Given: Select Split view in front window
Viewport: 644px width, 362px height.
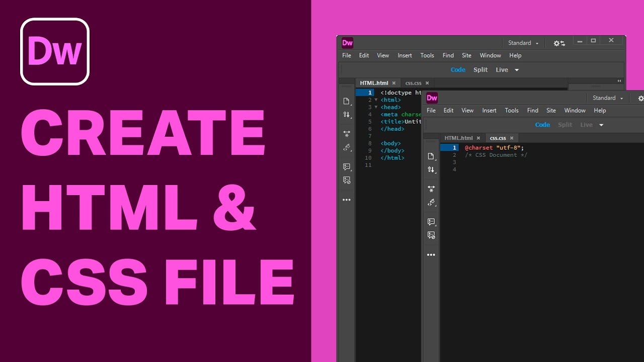Looking at the screenshot, I should tap(565, 125).
